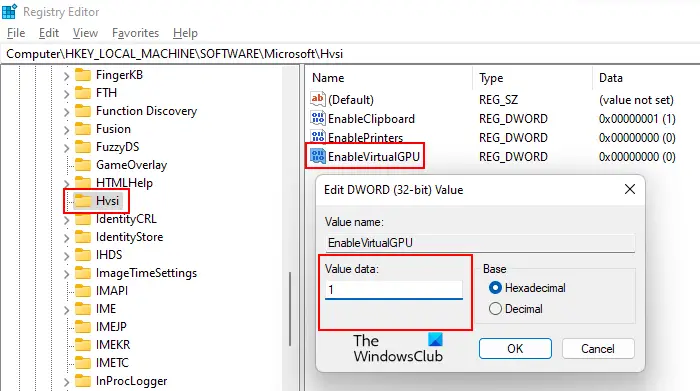The height and width of the screenshot is (391, 700).
Task: Expand the IHDS key
Action: (x=67, y=256)
